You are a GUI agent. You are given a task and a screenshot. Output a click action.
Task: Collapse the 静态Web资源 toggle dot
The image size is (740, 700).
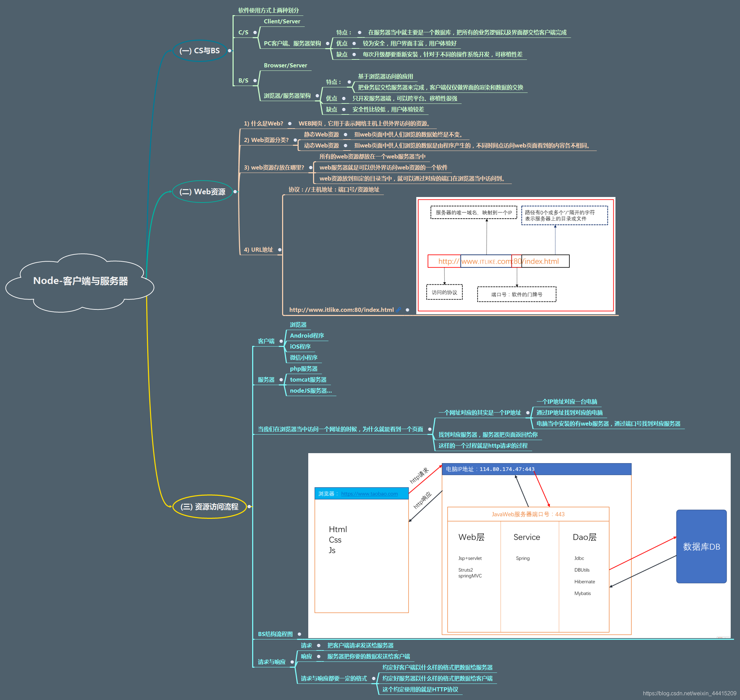tap(345, 135)
